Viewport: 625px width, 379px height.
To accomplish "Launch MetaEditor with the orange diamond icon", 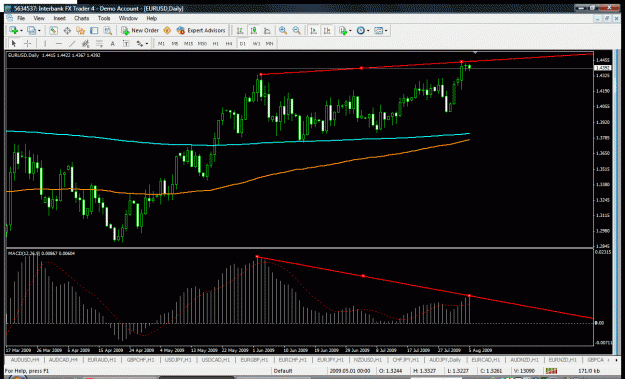I will pos(167,30).
